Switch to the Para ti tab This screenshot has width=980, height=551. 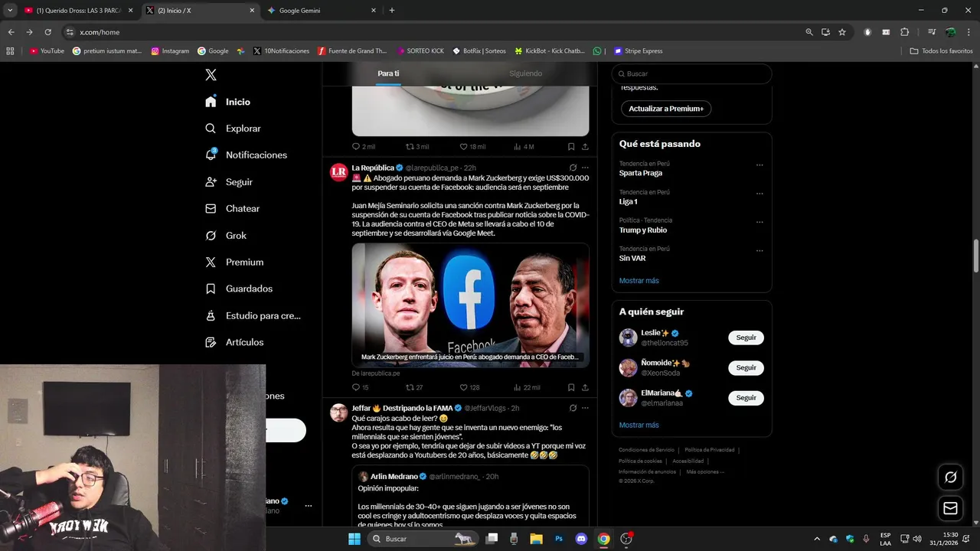tap(389, 73)
